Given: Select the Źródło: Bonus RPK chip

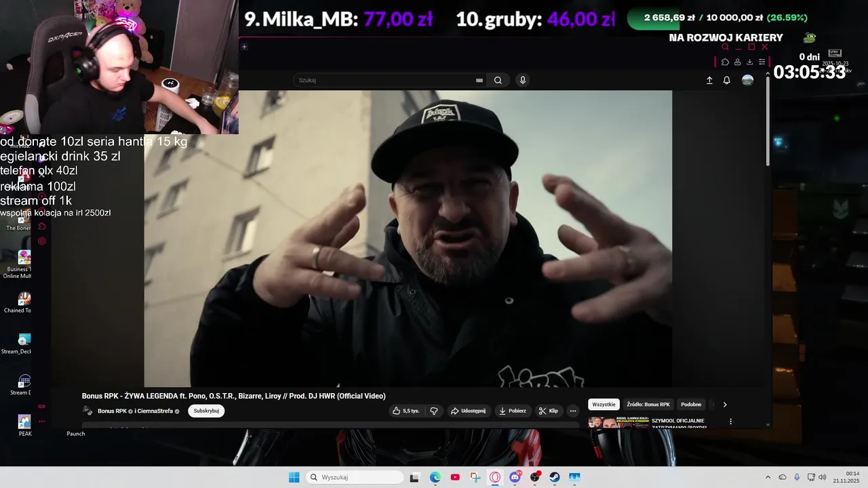Looking at the screenshot, I should pos(648,405).
